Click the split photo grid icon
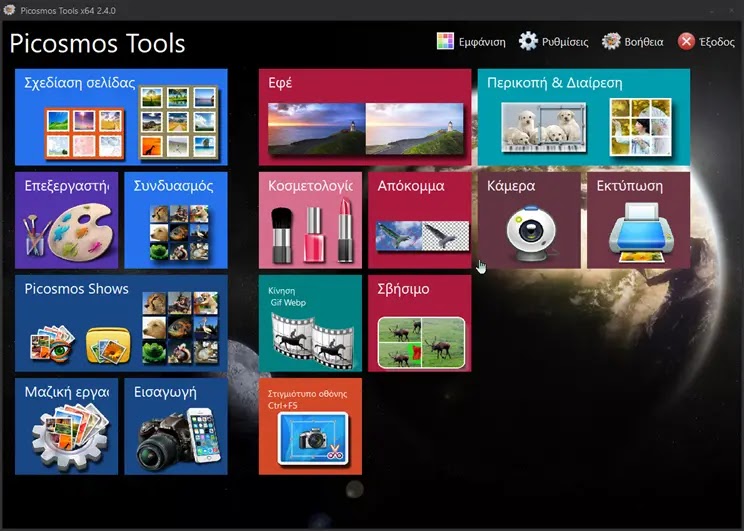744x531 pixels. click(x=641, y=127)
